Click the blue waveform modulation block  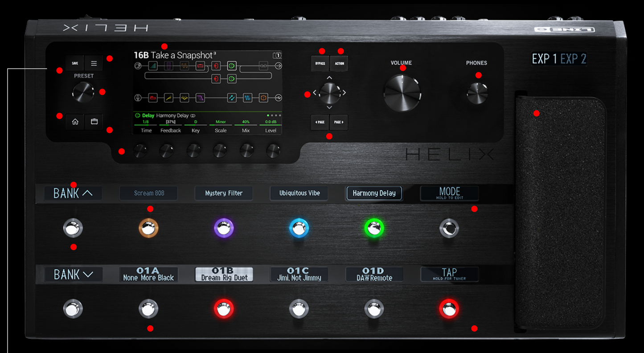pyautogui.click(x=248, y=98)
